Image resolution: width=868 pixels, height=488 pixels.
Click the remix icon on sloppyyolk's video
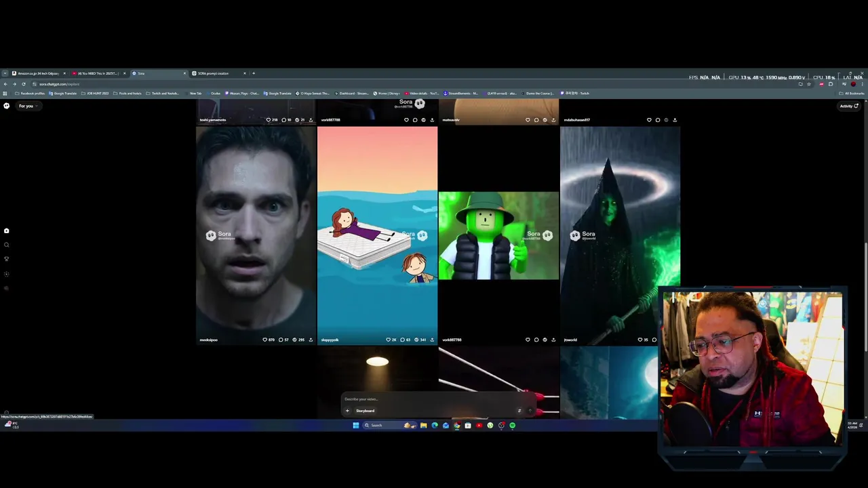click(x=417, y=340)
